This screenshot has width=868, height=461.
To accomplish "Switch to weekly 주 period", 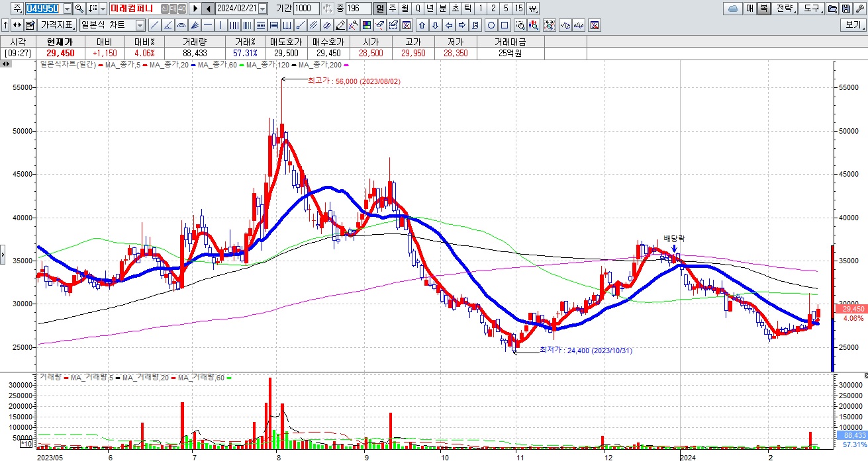I will tap(393, 9).
